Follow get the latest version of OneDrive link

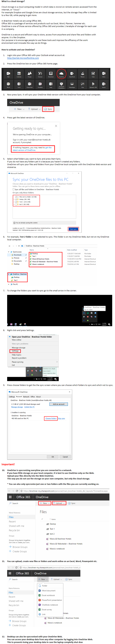pyautogui.click(x=32, y=149)
